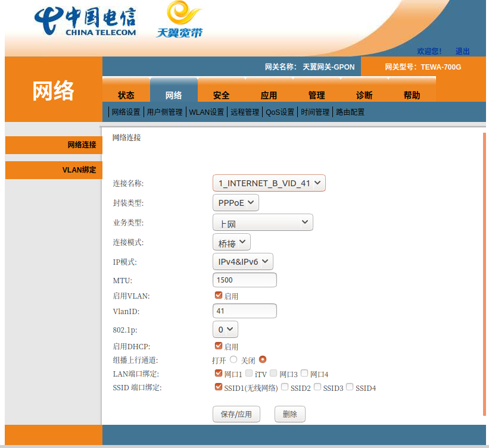Screen dimensions: 489x448
Task: Go to 路由配置 submenu
Action: click(350, 112)
